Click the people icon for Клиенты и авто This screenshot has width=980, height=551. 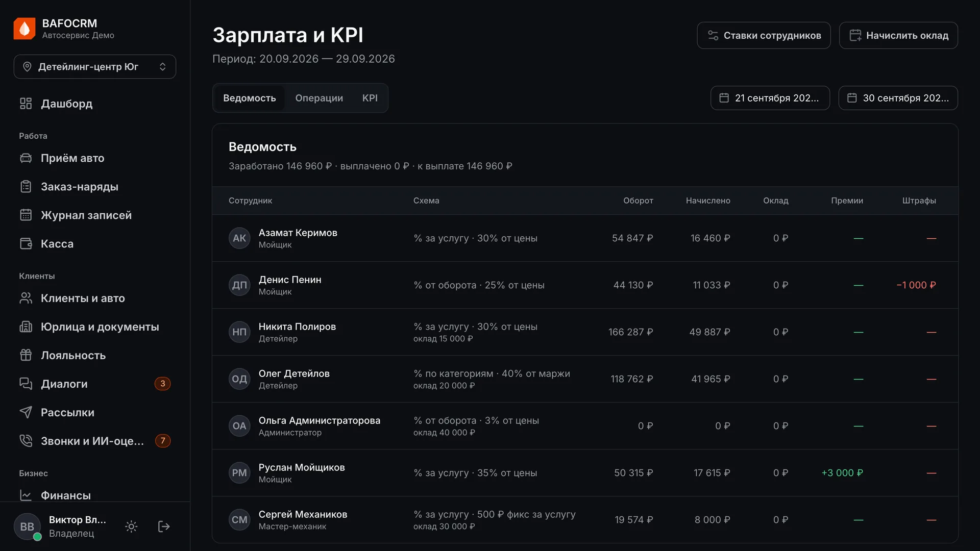point(26,298)
